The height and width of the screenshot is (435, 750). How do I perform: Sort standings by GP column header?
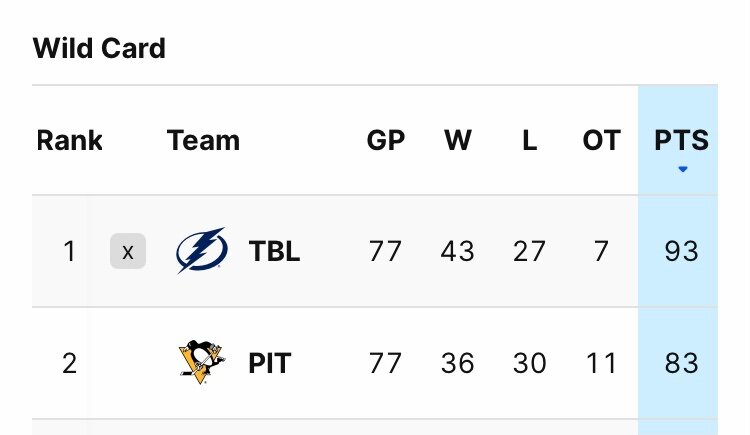[386, 140]
